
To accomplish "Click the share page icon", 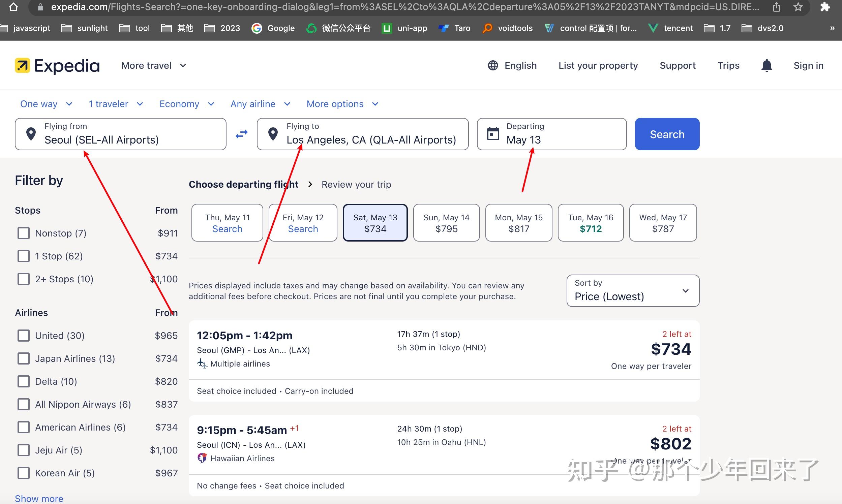I will 776,7.
